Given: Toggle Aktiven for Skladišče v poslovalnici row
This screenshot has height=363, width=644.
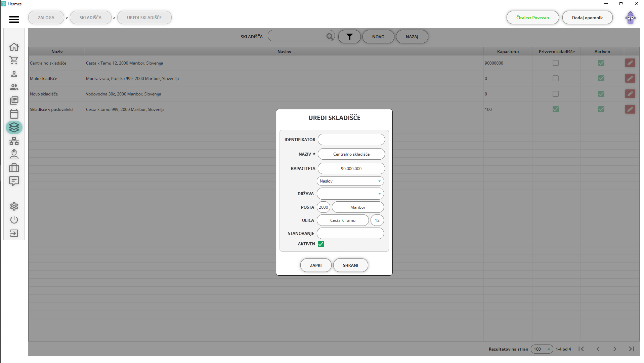Looking at the screenshot, I should click(601, 109).
